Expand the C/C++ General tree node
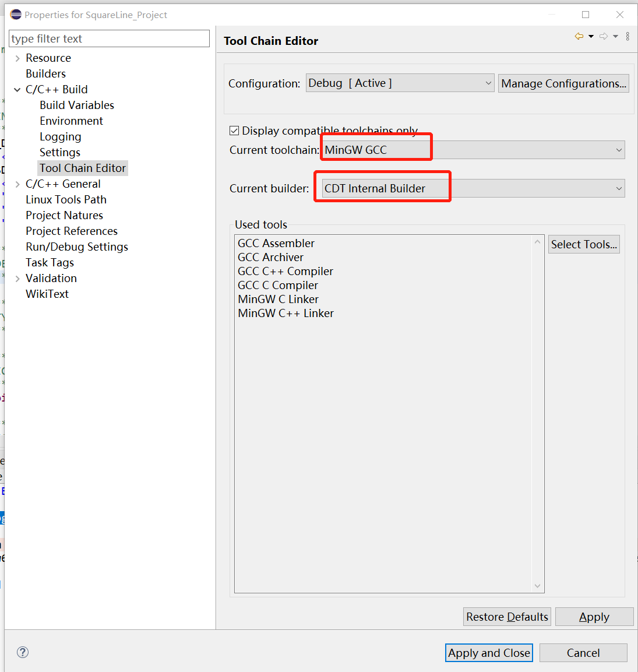The height and width of the screenshot is (672, 638). coord(17,184)
